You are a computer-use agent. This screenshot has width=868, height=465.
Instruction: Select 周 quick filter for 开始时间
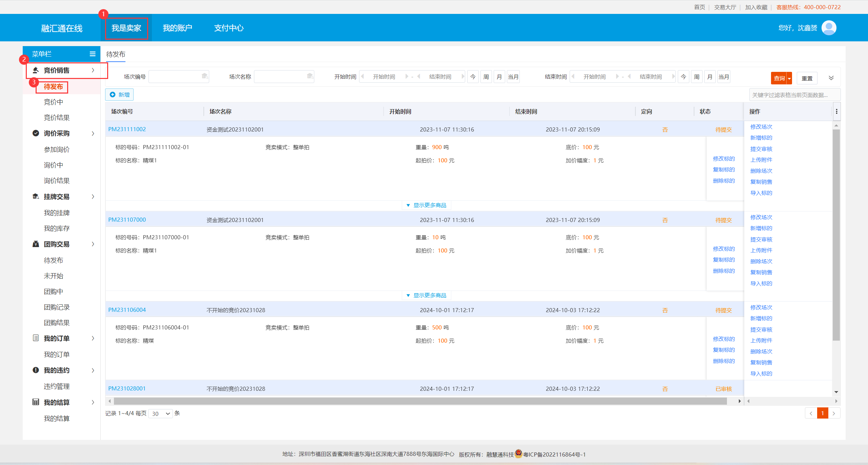pyautogui.click(x=486, y=77)
